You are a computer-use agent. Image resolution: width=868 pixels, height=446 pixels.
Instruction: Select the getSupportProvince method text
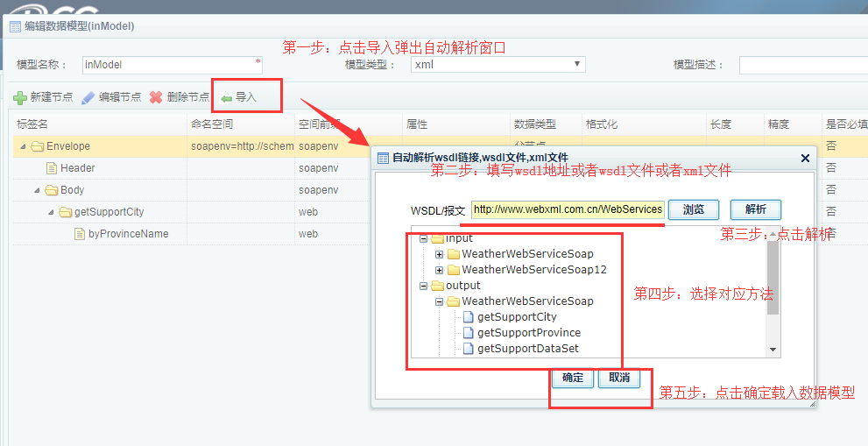coord(529,332)
